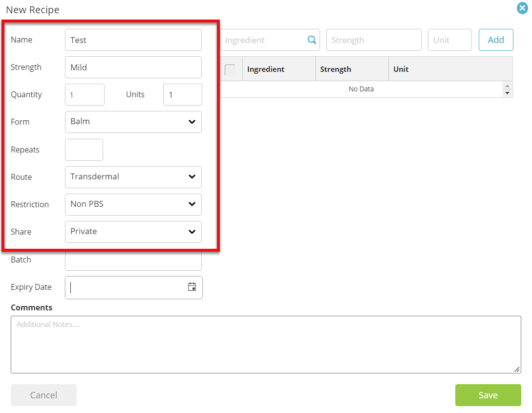Screen dimensions: 532x413
Task: Click the Unit column header in table
Action: point(450,69)
